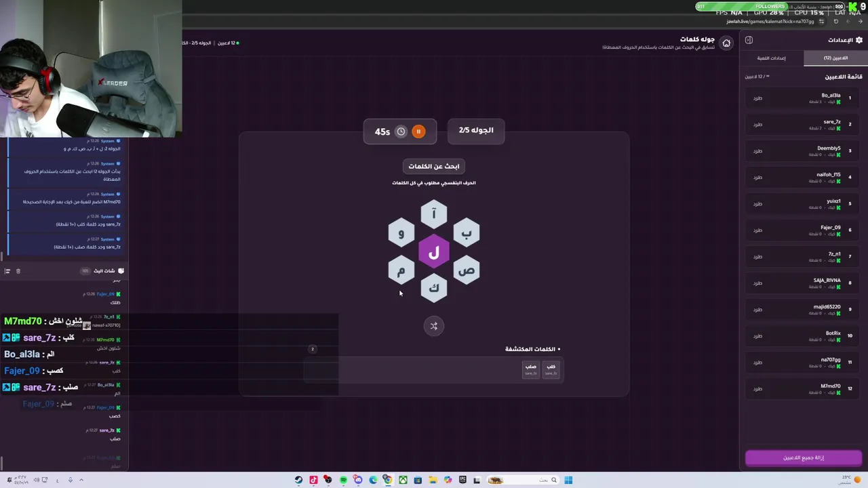Click the stream chat icon in header
Screen dimensions: 868x488
point(121,271)
